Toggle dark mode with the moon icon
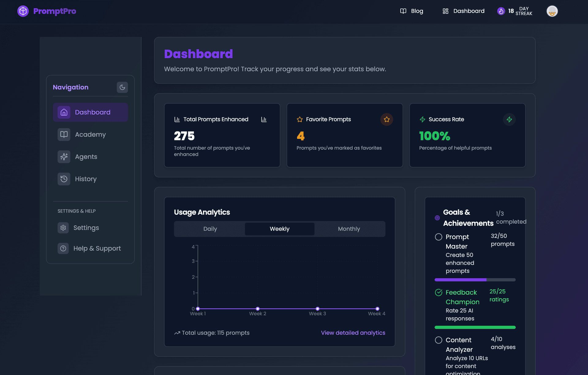588x375 pixels. tap(122, 87)
